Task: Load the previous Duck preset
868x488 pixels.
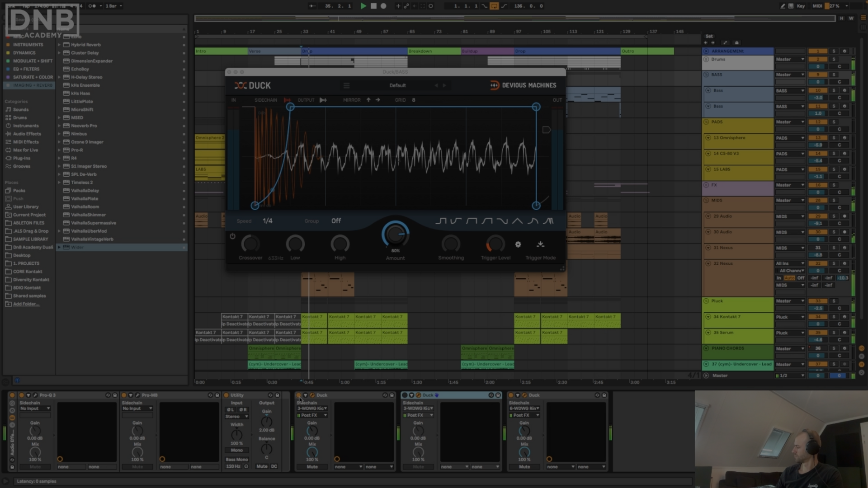Action: 436,85
